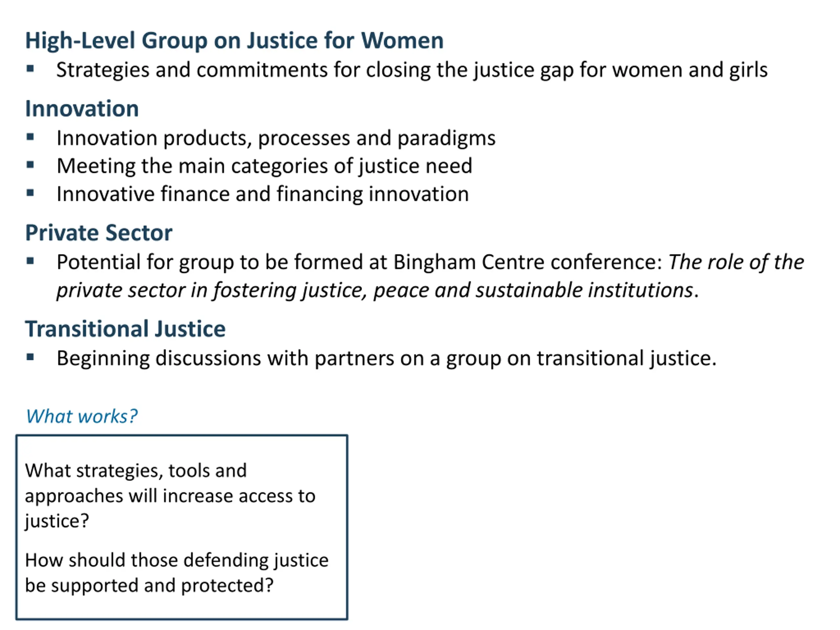
Task: Click bullet marker before 'Potential for group'
Action: [x=31, y=261]
